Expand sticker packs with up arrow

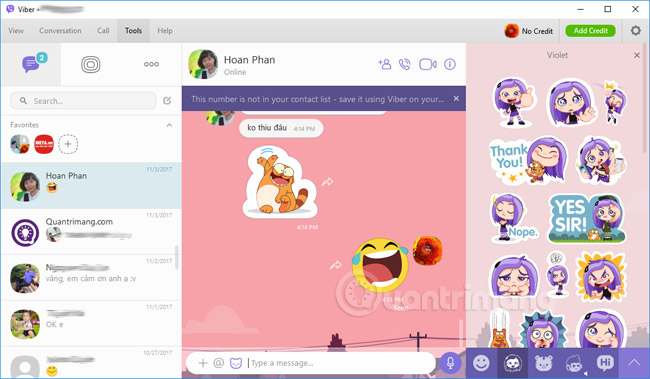pyautogui.click(x=634, y=363)
